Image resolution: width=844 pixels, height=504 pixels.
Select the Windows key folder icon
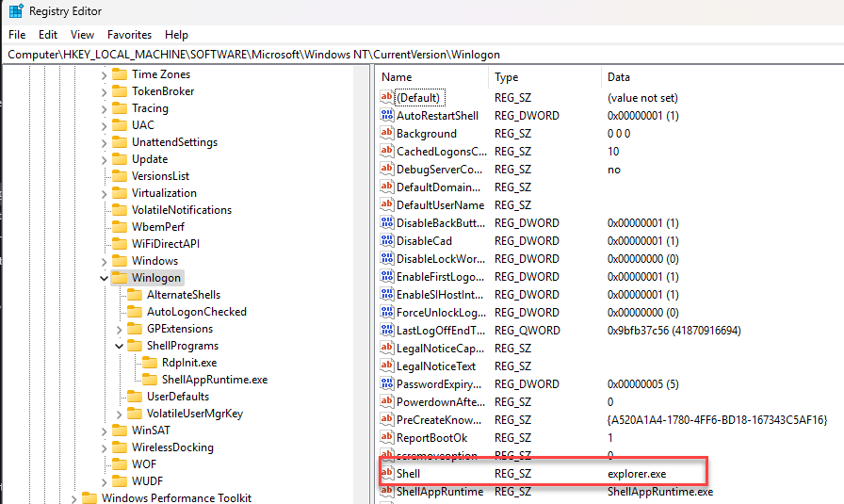(120, 261)
